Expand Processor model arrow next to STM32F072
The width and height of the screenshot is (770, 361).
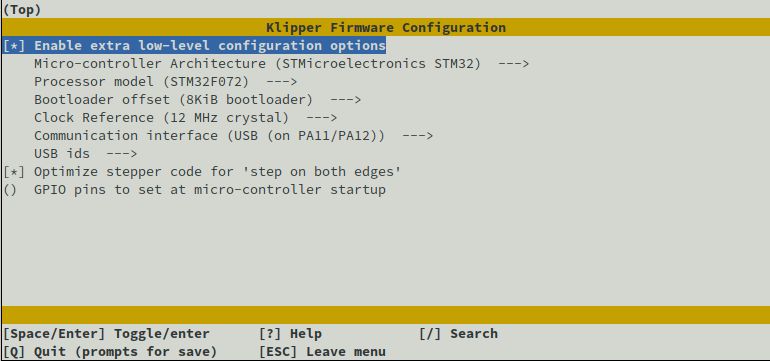[281, 82]
